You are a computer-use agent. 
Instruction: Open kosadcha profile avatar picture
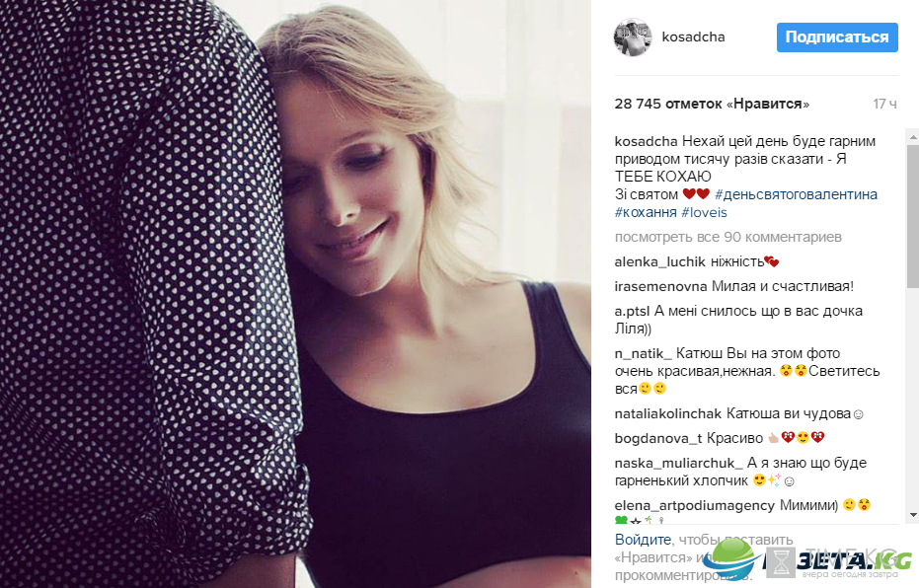(x=633, y=37)
